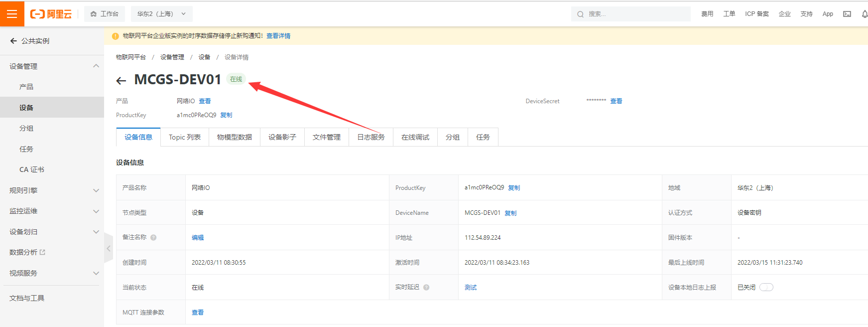Viewport: 868px width, 327px height.
Task: Open 分组 in the sidebar
Action: click(26, 128)
